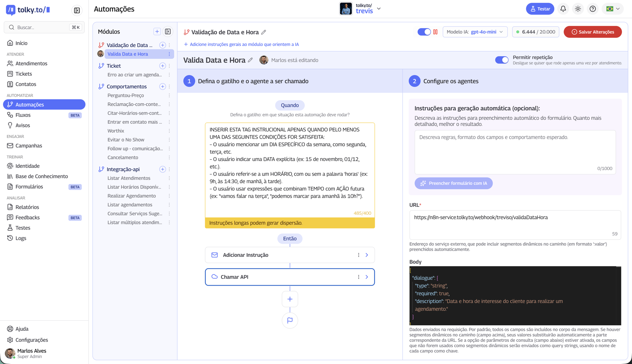
Task: Open Fluxos in the sidebar
Action: pos(23,115)
